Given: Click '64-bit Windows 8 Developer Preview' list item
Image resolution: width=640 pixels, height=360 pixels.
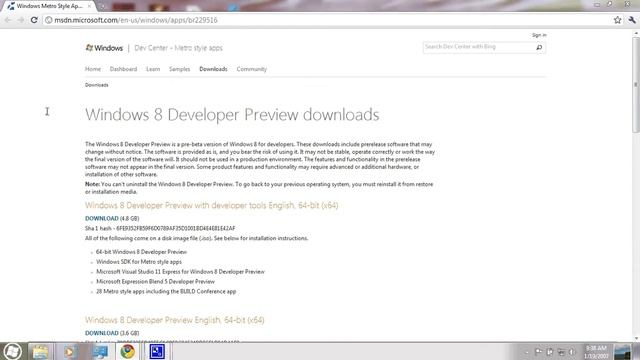Looking at the screenshot, I should coord(141,252).
